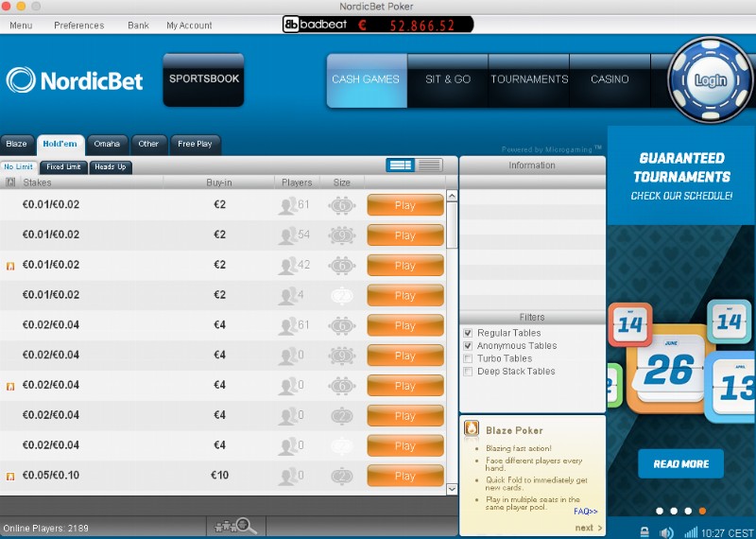The width and height of the screenshot is (756, 539).
Task: Sort tables by Buy-in column
Action: click(219, 183)
